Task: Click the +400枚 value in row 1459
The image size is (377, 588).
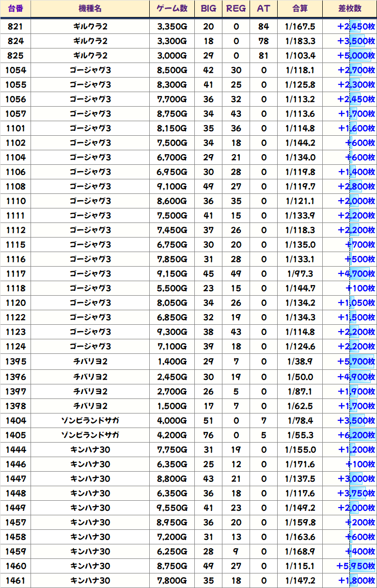Action: 360,551
